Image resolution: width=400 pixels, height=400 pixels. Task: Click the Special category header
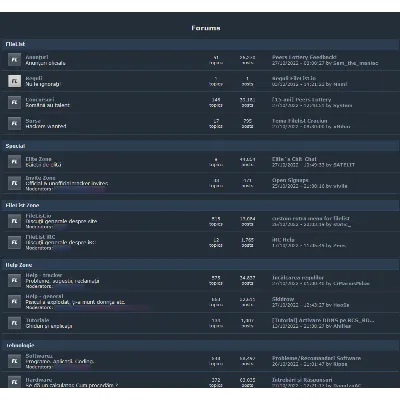point(200,146)
